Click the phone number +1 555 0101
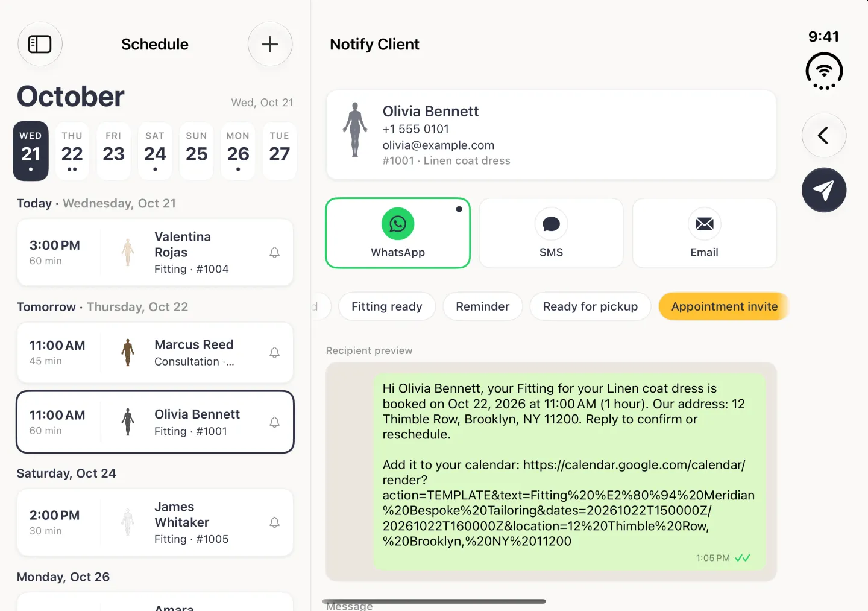868x611 pixels. click(416, 129)
